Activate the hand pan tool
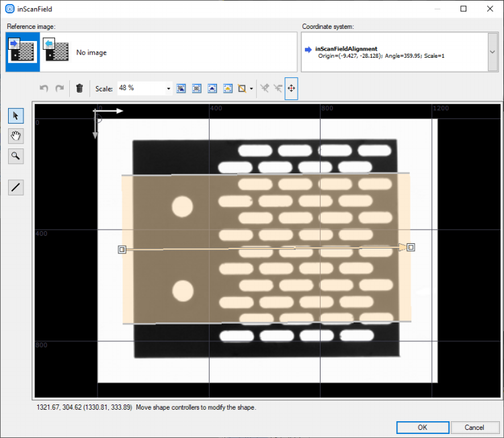The width and height of the screenshot is (504, 438). (x=15, y=136)
